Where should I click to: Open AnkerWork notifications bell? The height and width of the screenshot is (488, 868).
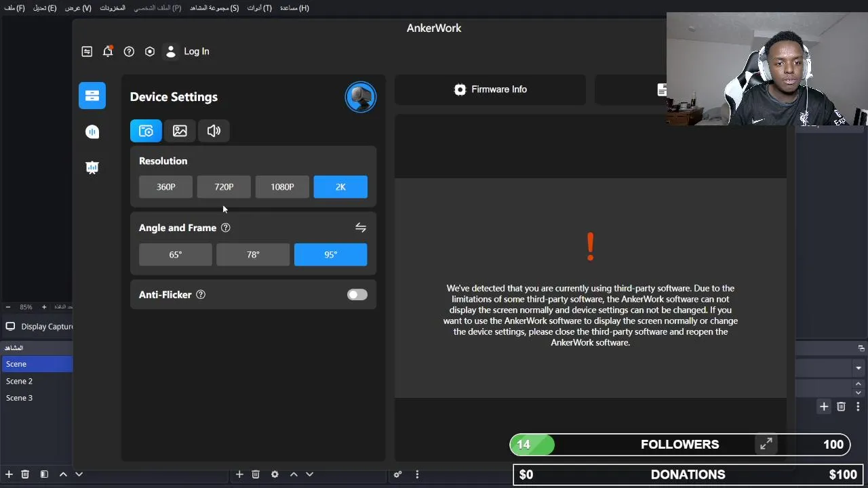[x=108, y=52]
